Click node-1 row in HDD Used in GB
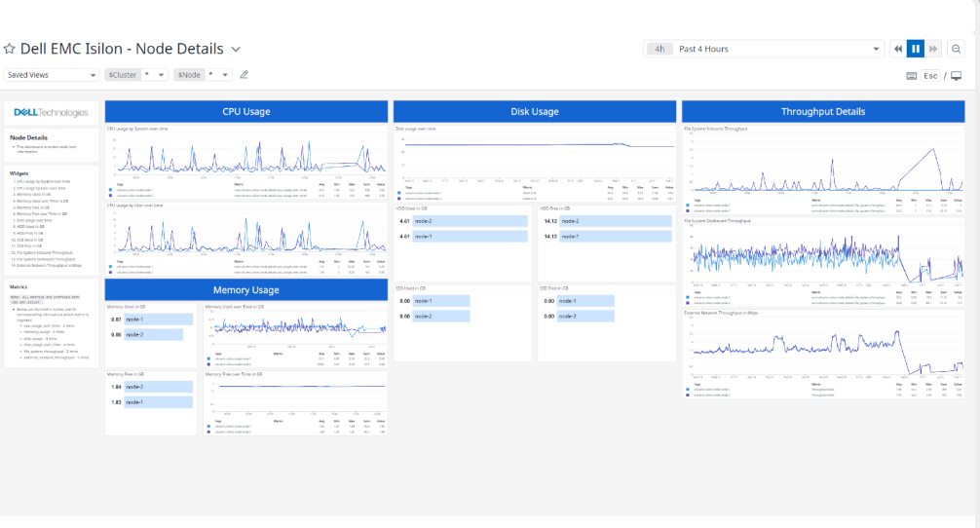The image size is (980, 528). pyautogui.click(x=463, y=236)
